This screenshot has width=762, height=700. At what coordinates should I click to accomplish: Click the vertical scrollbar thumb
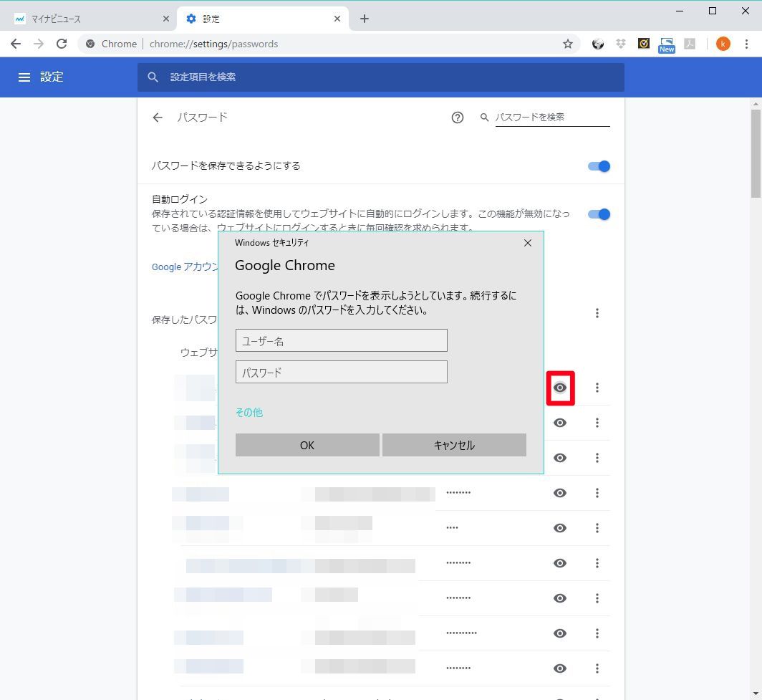(755, 153)
